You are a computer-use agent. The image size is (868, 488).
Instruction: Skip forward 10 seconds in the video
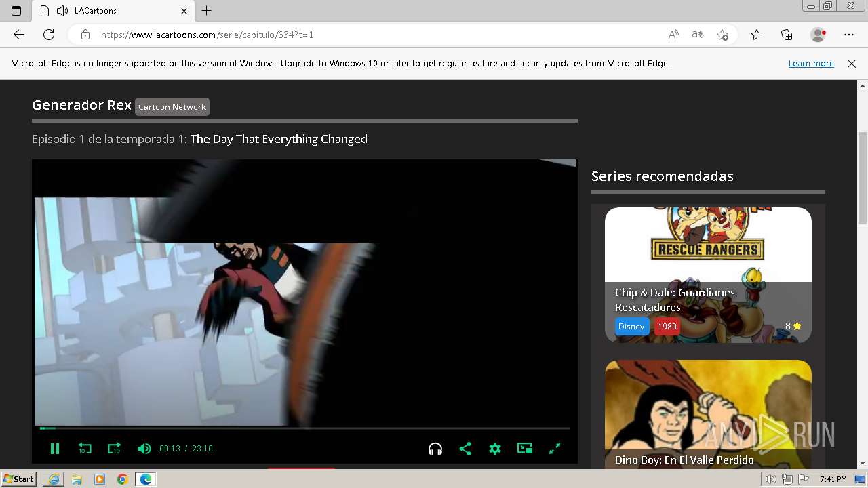click(114, 449)
